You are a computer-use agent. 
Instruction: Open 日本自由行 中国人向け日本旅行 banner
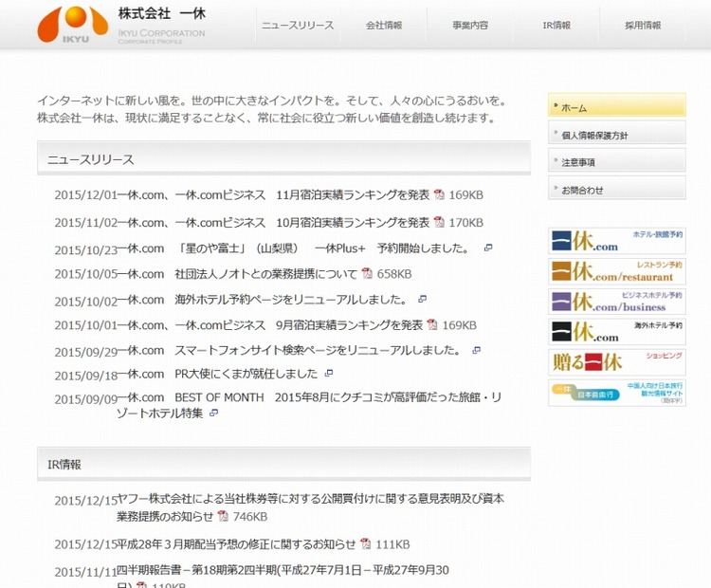click(x=617, y=393)
